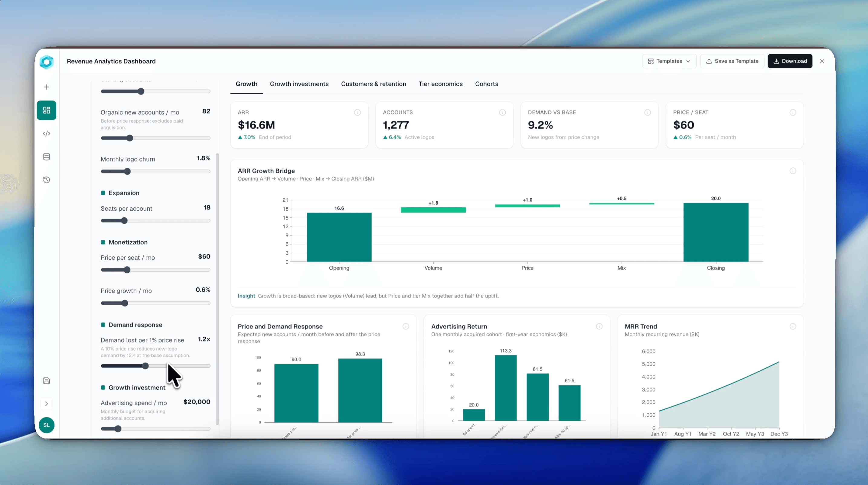868x485 pixels.
Task: Close the dashboard with X icon
Action: [822, 61]
